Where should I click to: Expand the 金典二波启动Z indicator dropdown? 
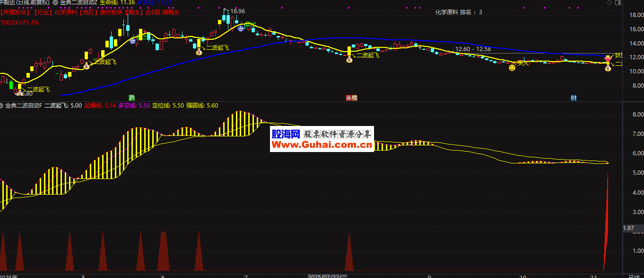click(x=55, y=2)
